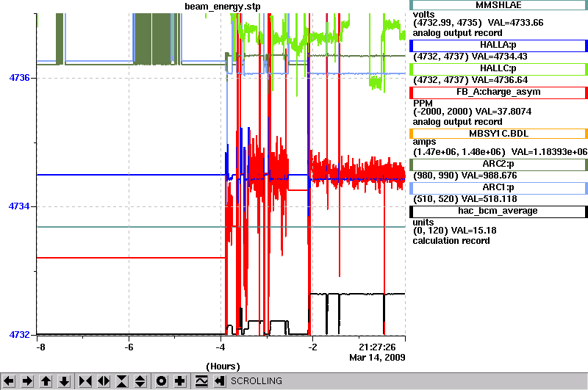The height and width of the screenshot is (390, 588).
Task: Click the SCROLLING status label
Action: coord(256,381)
